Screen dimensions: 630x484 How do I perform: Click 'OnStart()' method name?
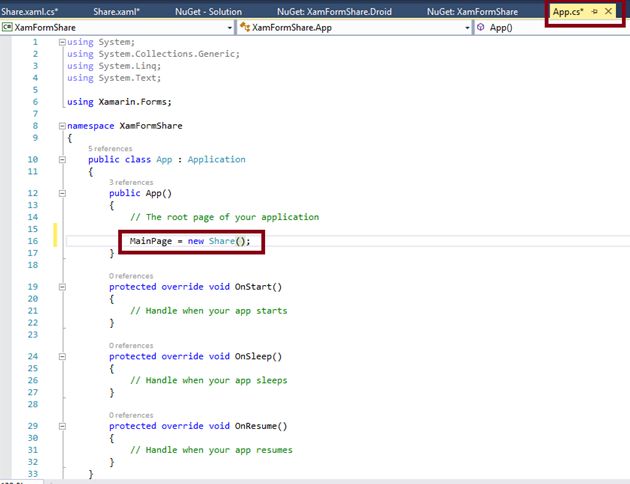pos(258,287)
